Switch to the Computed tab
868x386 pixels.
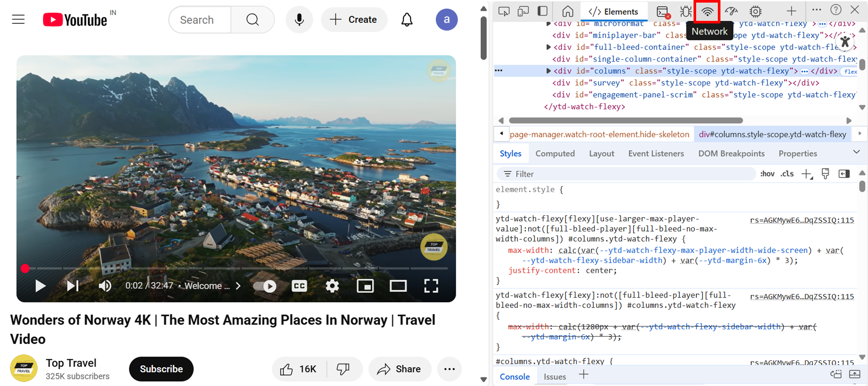[x=555, y=154]
